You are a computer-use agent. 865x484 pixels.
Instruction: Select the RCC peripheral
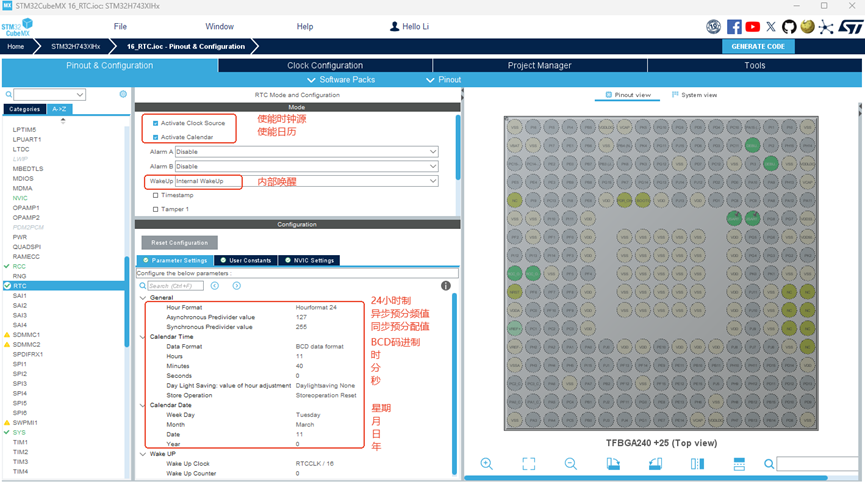19,266
